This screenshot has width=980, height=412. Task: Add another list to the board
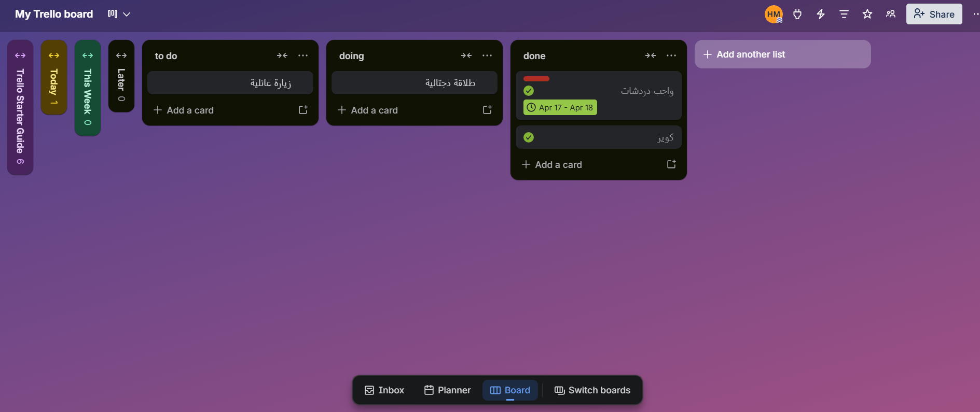[782, 54]
